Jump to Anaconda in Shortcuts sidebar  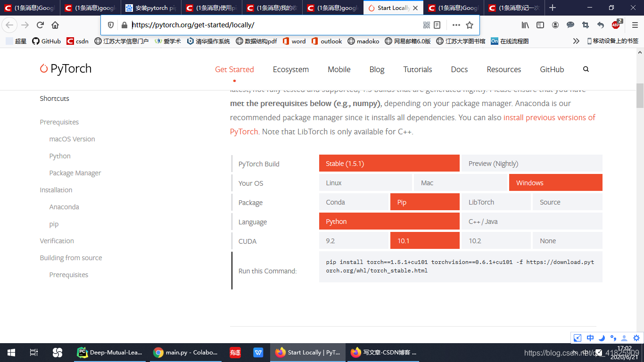tap(64, 207)
